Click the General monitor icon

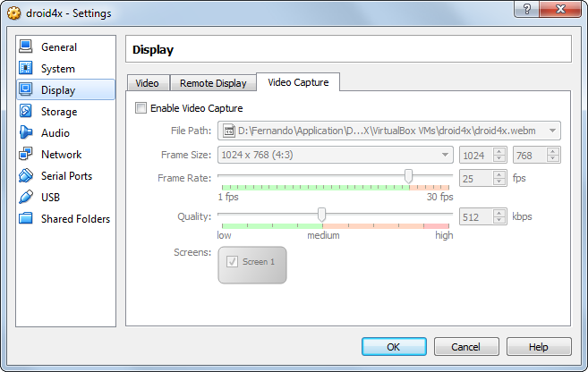pos(26,46)
